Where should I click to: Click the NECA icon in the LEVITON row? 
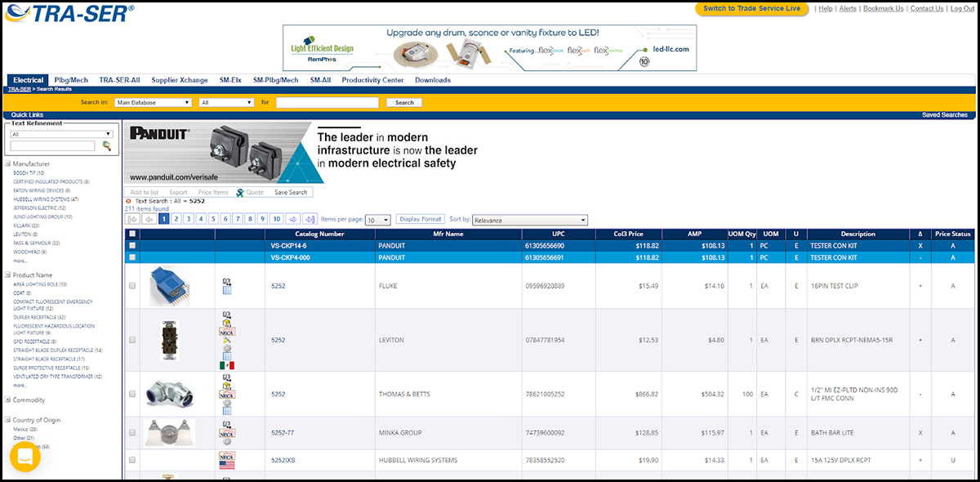pyautogui.click(x=227, y=332)
